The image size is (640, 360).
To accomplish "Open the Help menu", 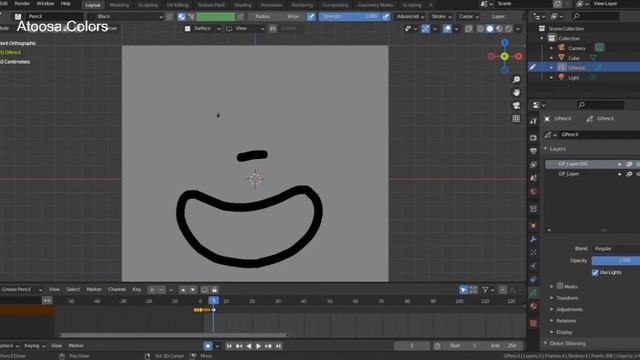I will [66, 3].
